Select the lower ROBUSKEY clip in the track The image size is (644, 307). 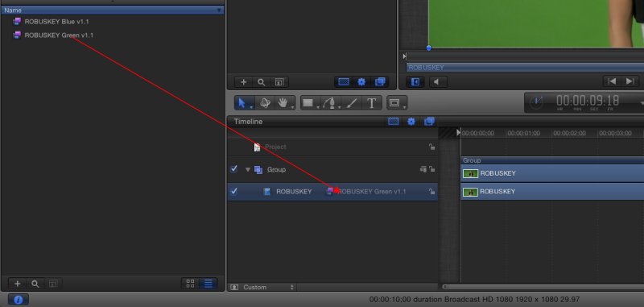pos(552,192)
